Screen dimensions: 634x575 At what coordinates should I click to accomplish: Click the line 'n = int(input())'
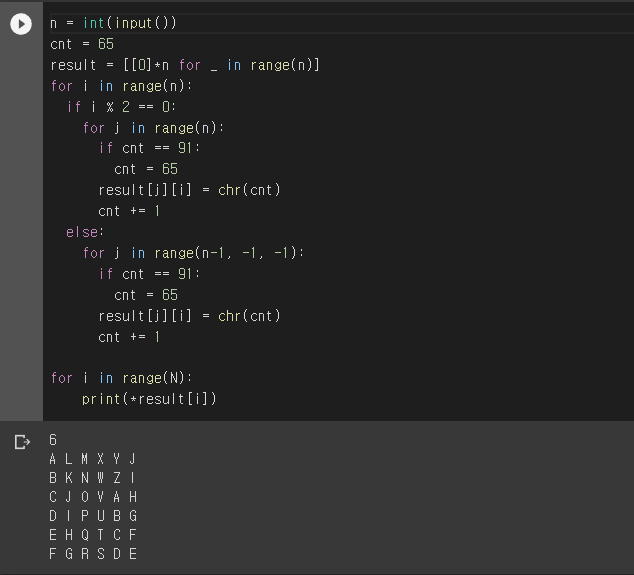coord(114,23)
